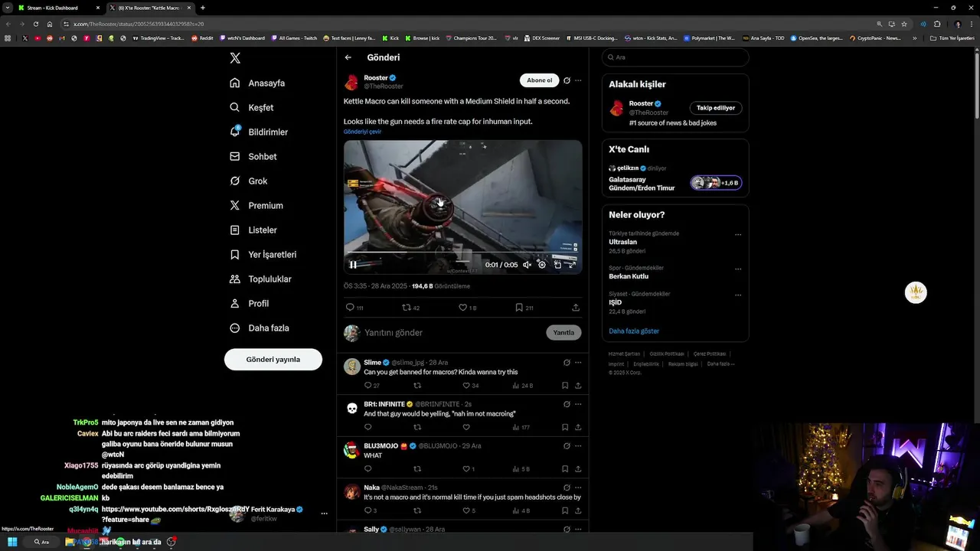Open more options for Ultraslan trend

tap(738, 235)
